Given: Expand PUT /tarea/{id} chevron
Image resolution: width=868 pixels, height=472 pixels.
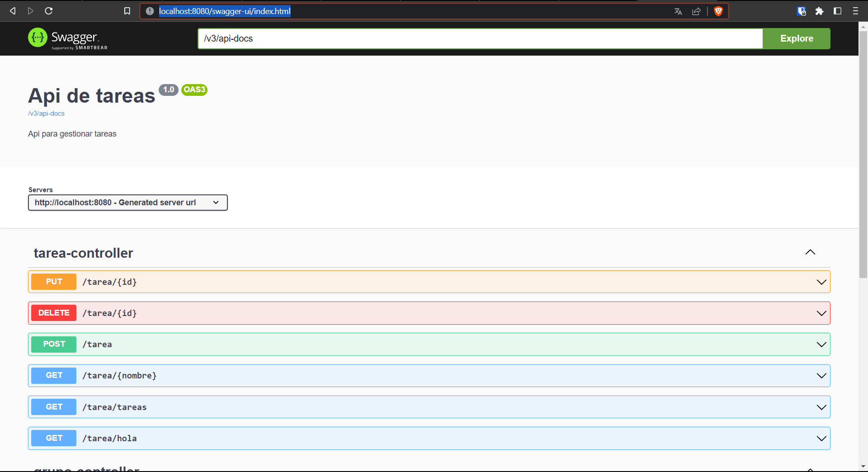Looking at the screenshot, I should [821, 282].
